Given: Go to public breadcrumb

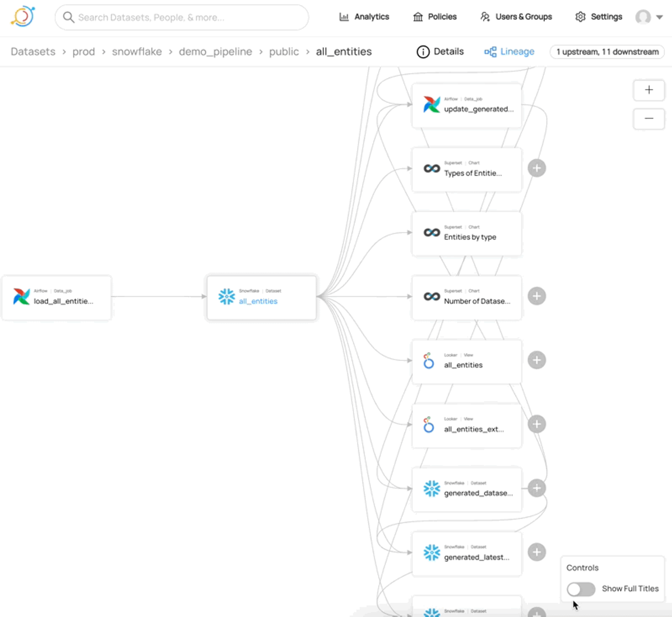Looking at the screenshot, I should 284,52.
